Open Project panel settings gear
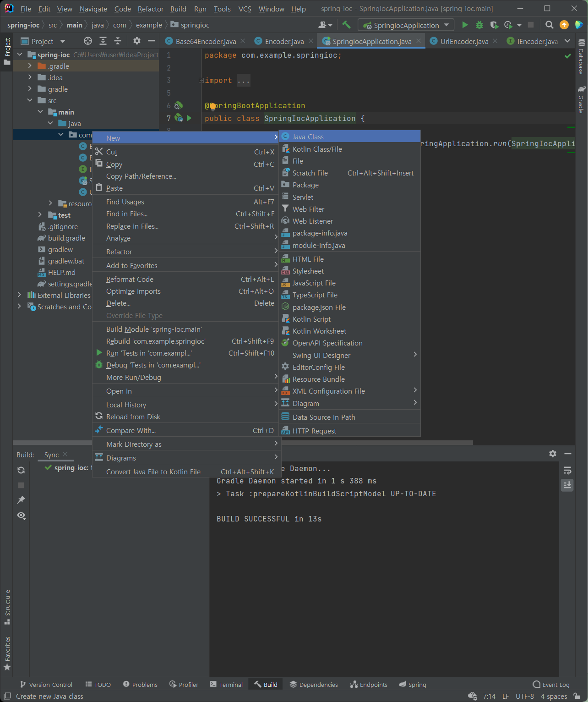The width and height of the screenshot is (588, 702). (137, 41)
